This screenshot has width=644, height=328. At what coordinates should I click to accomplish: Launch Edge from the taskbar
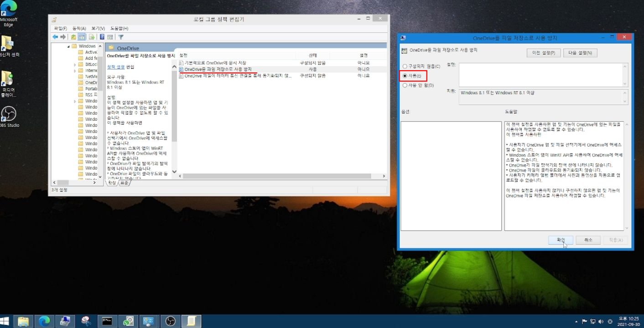click(x=44, y=321)
